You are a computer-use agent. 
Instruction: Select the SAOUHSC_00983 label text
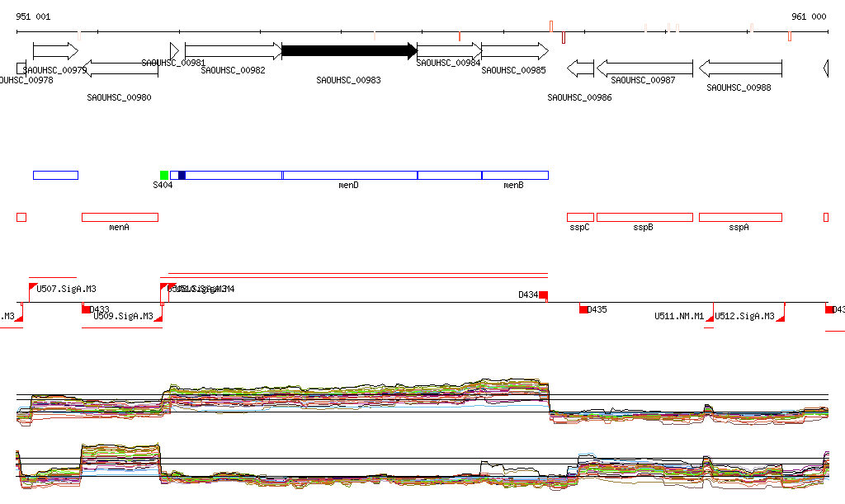pos(349,80)
